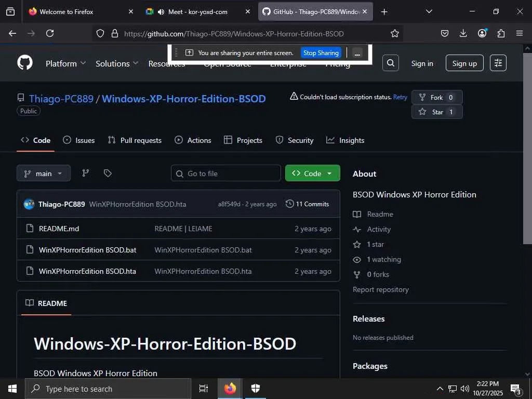This screenshot has width=532, height=399.
Task: Open the Windows Start menu
Action: tap(12, 389)
